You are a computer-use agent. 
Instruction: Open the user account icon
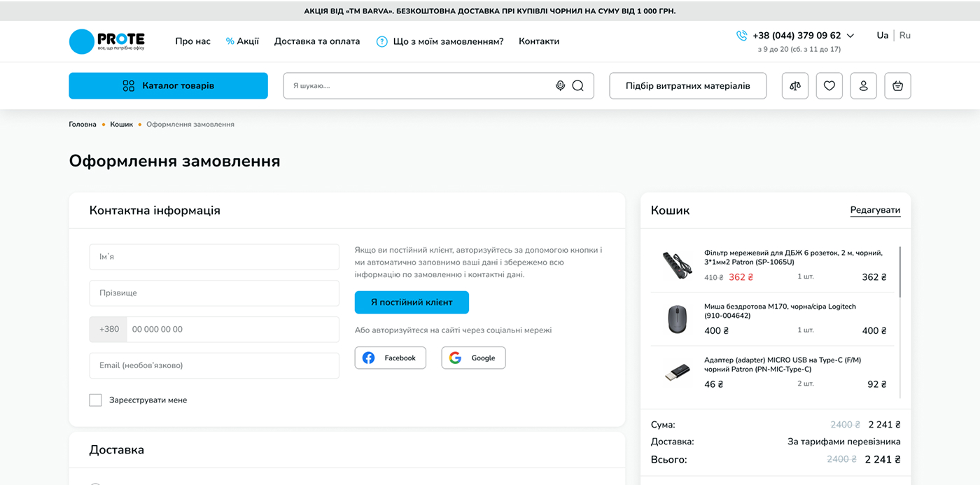click(863, 85)
